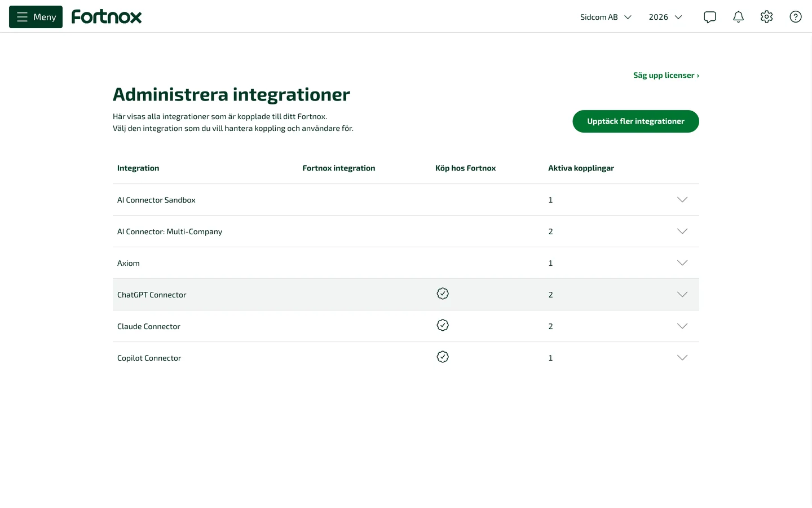
Task: Click the Integration column header
Action: [x=138, y=168]
